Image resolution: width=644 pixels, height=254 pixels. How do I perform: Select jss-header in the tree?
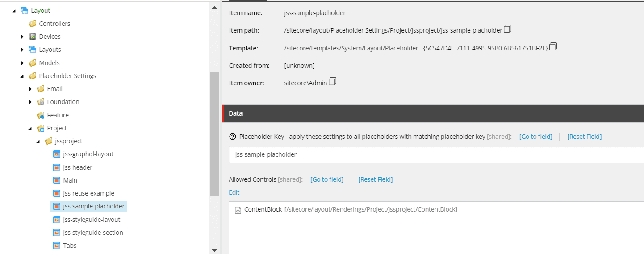78,167
